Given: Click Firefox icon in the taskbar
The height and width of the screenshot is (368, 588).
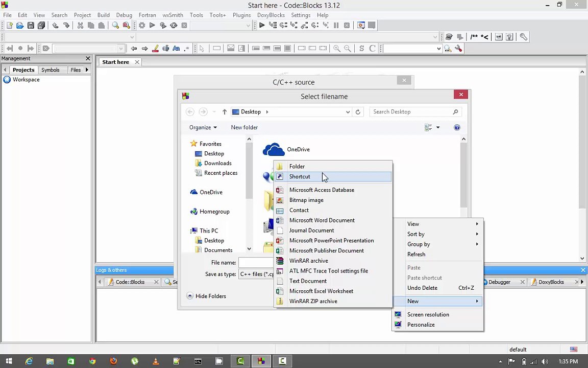Looking at the screenshot, I should click(113, 361).
